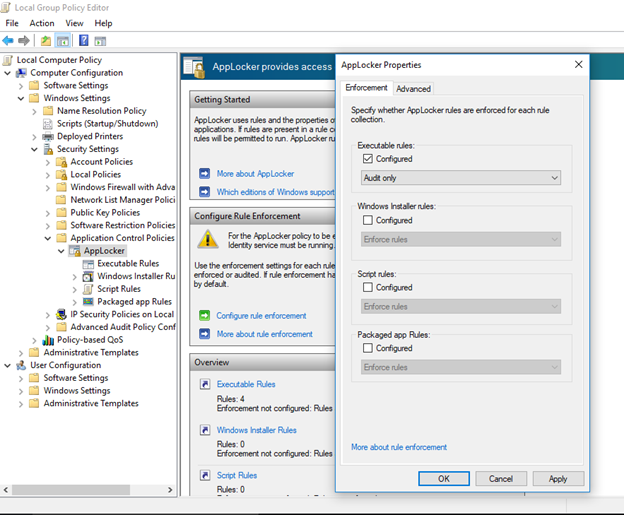The height and width of the screenshot is (515, 624).
Task: Confirm the dialog with OK
Action: pyautogui.click(x=444, y=479)
